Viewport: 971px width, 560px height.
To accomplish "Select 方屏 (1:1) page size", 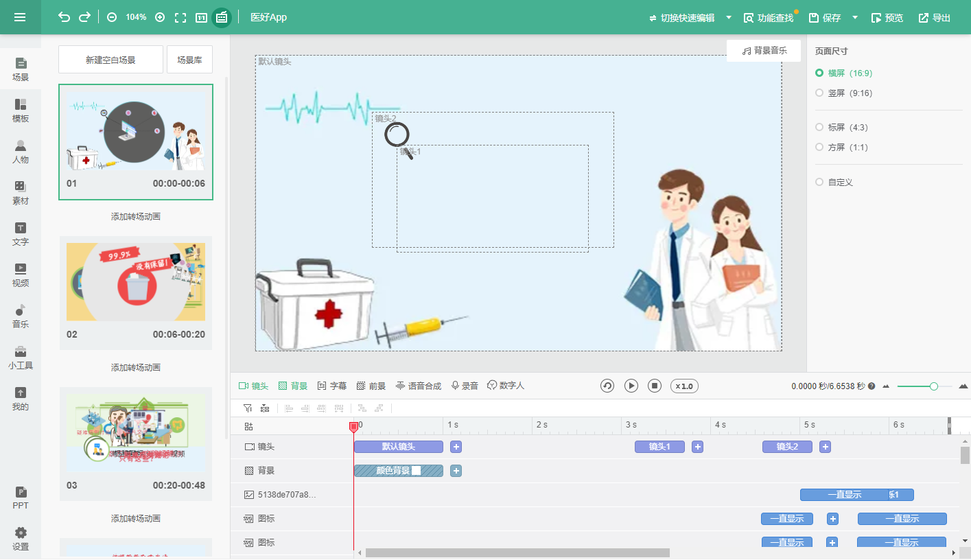I will tap(841, 147).
